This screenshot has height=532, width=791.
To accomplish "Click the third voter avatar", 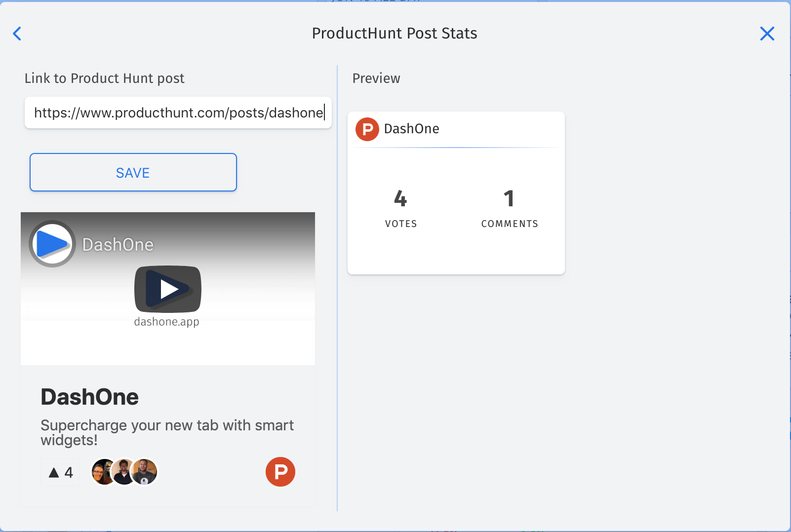I will click(x=145, y=472).
